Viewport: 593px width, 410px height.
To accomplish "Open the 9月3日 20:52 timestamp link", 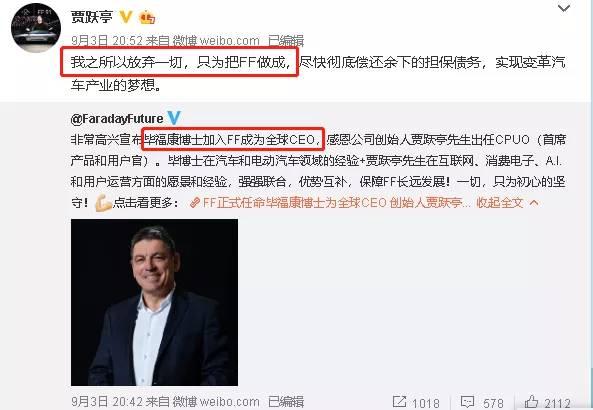I will coord(107,40).
